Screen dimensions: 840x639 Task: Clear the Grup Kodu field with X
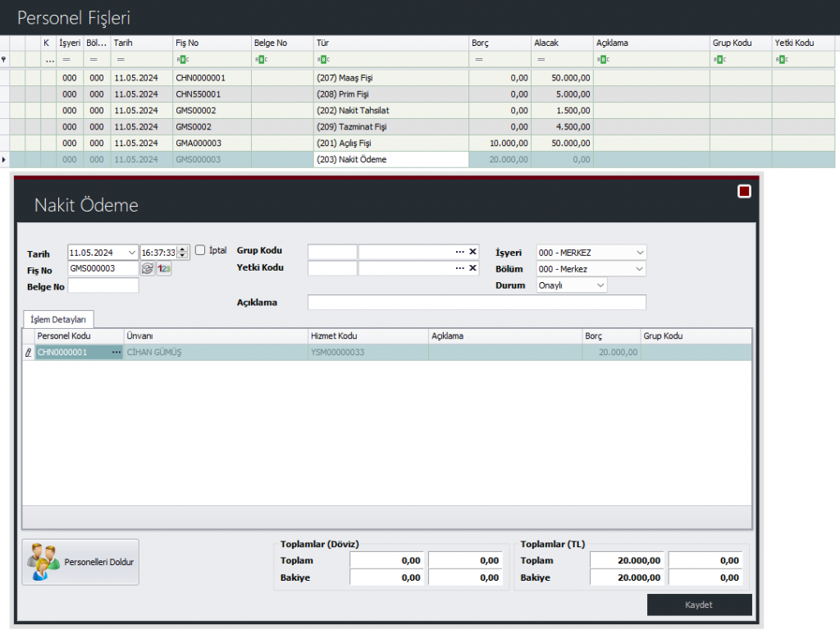472,252
